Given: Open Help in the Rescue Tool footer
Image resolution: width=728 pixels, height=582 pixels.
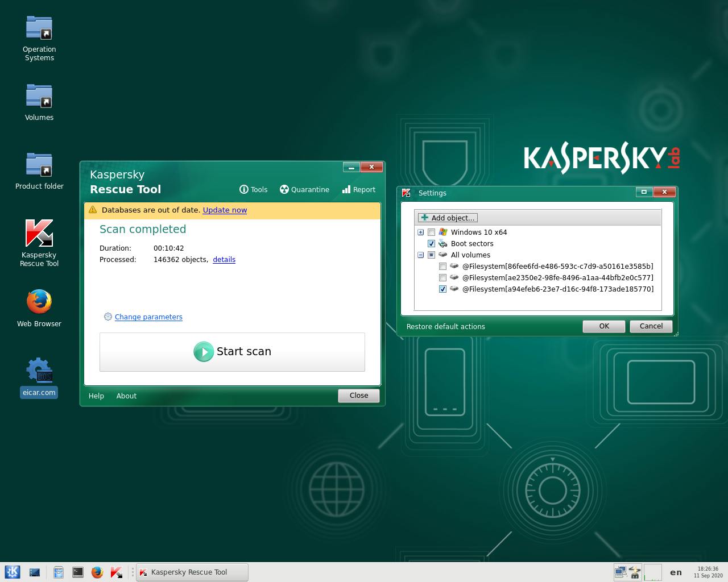Looking at the screenshot, I should tap(96, 396).
